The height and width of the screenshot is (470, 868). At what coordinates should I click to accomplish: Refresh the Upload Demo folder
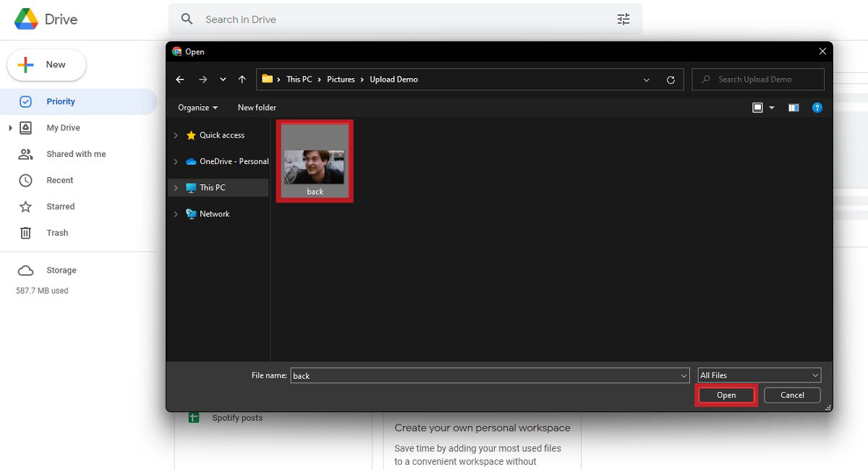click(x=671, y=79)
